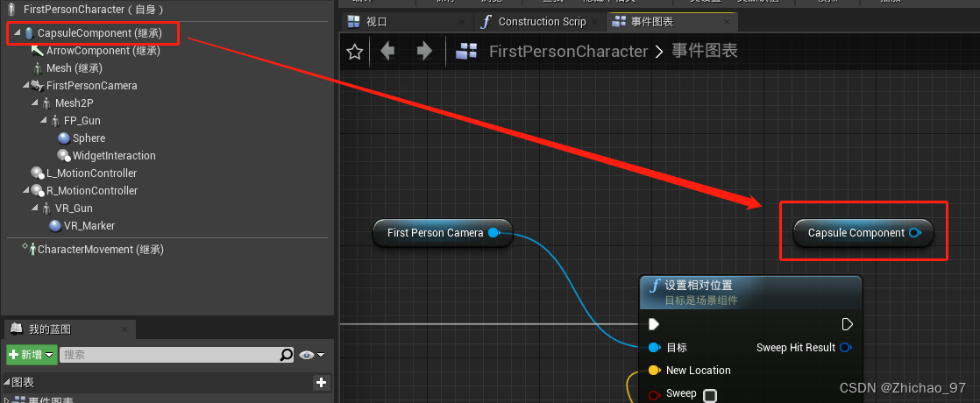Select Sphere component
The height and width of the screenshot is (403, 980).
89,138
